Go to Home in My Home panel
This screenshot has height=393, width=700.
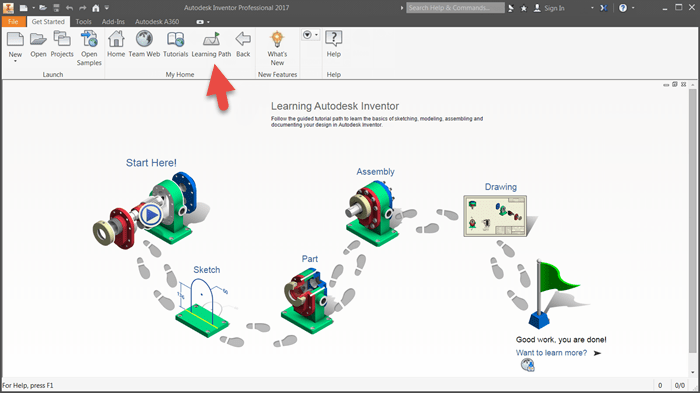point(116,39)
